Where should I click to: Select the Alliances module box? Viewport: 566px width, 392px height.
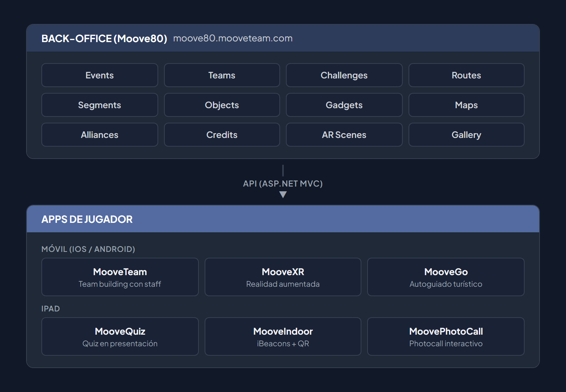click(100, 135)
